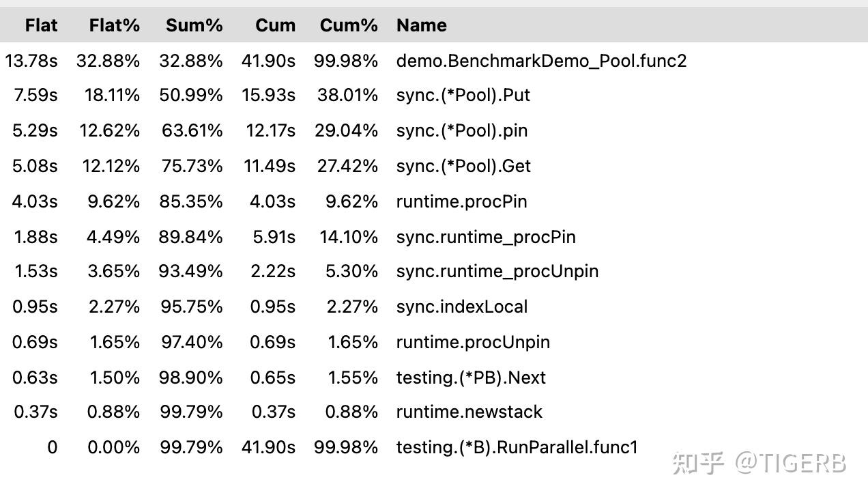Viewport: 868px width, 497px height.
Task: Select the runtime.procPin row
Action: [434, 201]
